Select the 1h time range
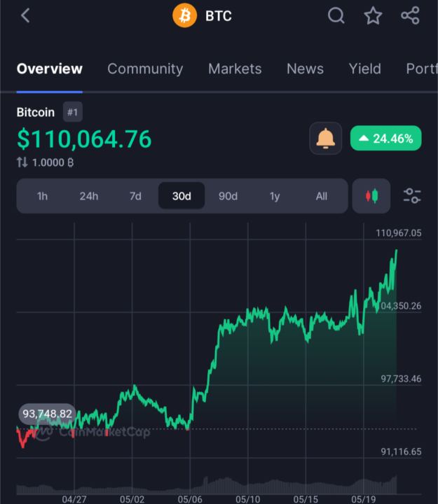The image size is (438, 504). pyautogui.click(x=42, y=196)
